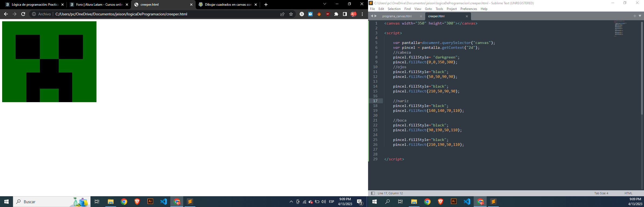This screenshot has height=207, width=644.
Task: Click the '//nariz' comment line in editor
Action: click(401, 101)
